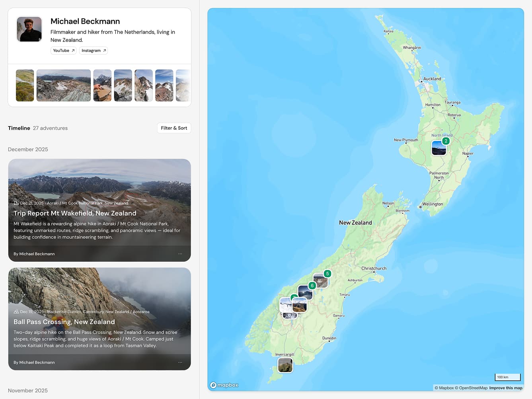Open Filter & Sort options
Viewport: 532px width, 399px height.
[174, 128]
